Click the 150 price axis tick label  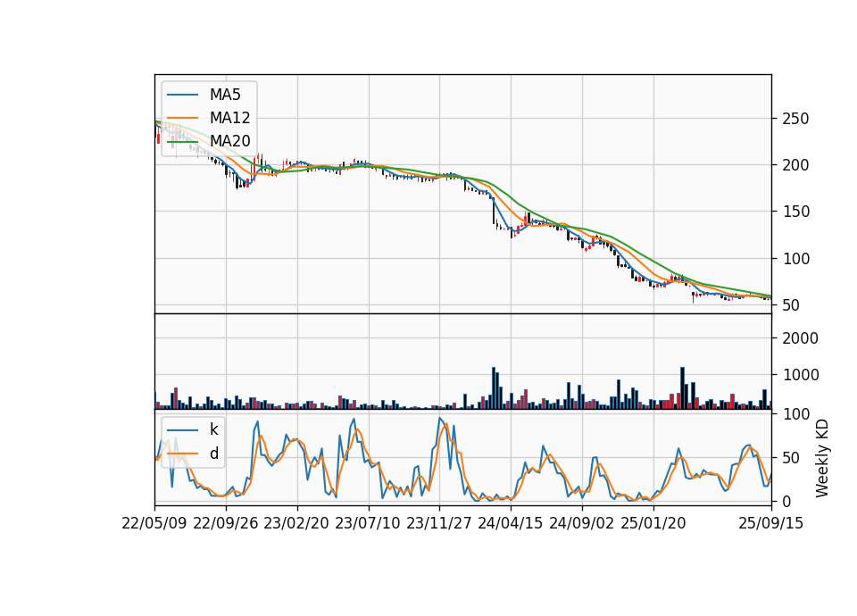coord(795,212)
